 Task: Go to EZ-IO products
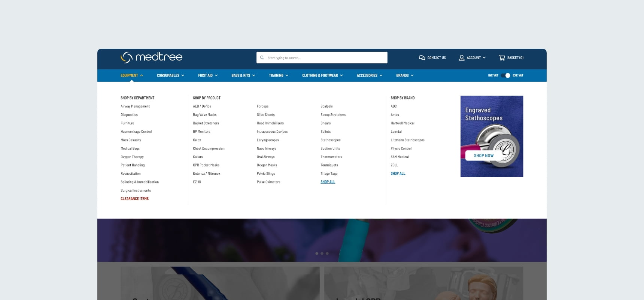(197, 182)
